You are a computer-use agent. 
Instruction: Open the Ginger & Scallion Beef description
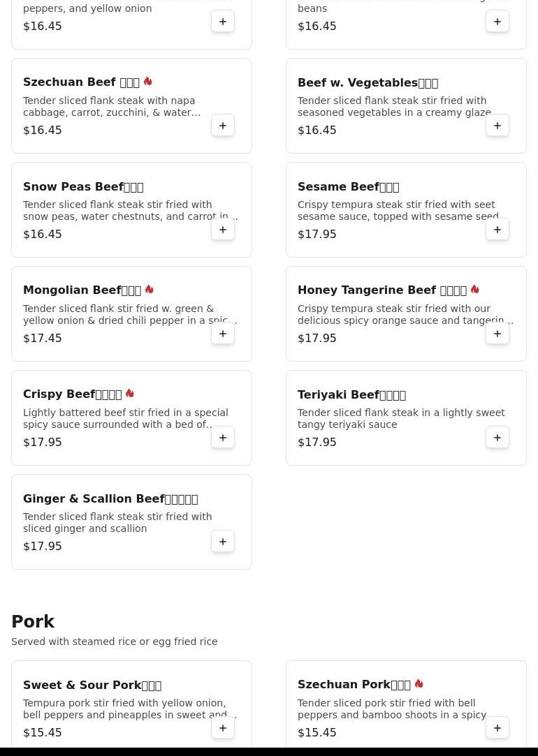(117, 523)
